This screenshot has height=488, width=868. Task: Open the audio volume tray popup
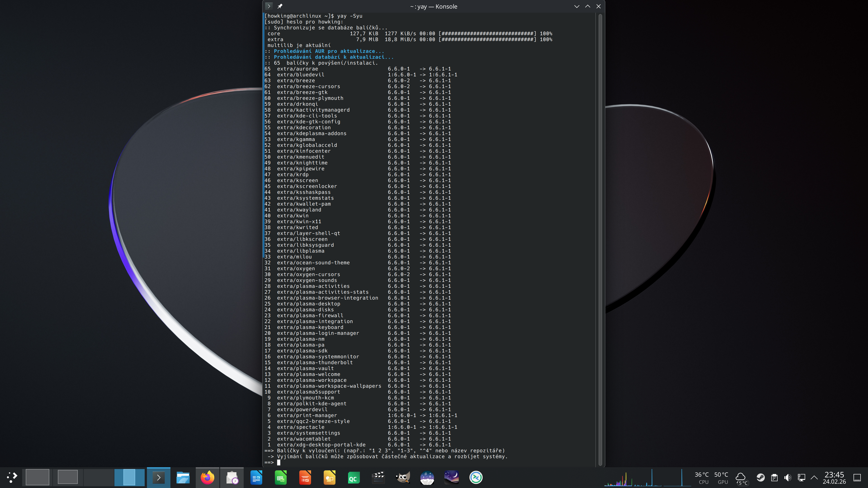point(788,477)
